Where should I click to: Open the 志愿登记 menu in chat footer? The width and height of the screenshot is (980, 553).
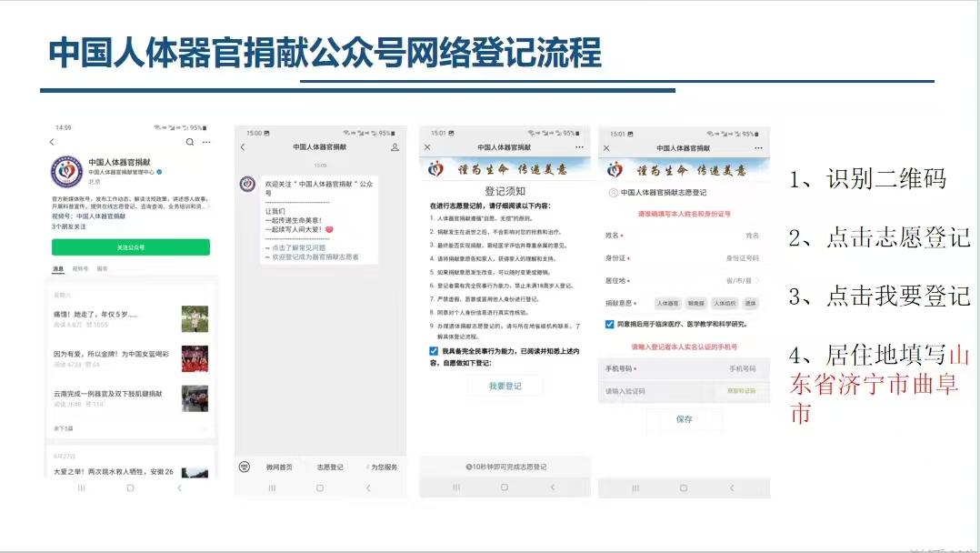point(330,467)
